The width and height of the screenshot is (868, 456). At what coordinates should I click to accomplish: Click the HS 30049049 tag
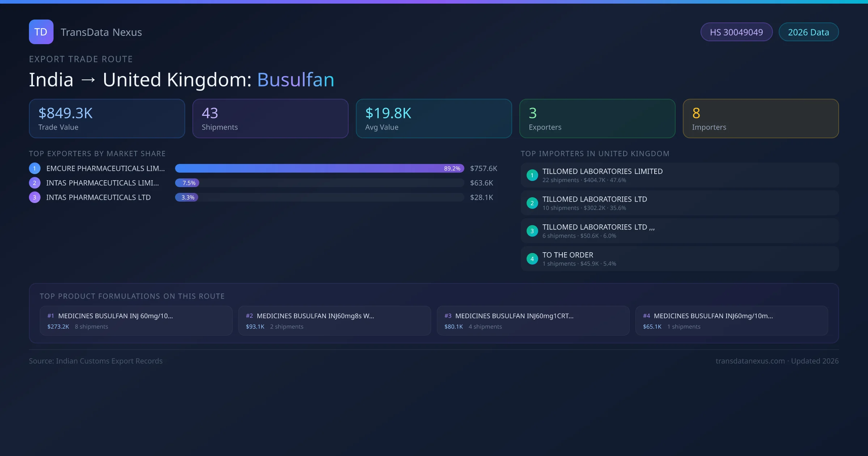[736, 32]
